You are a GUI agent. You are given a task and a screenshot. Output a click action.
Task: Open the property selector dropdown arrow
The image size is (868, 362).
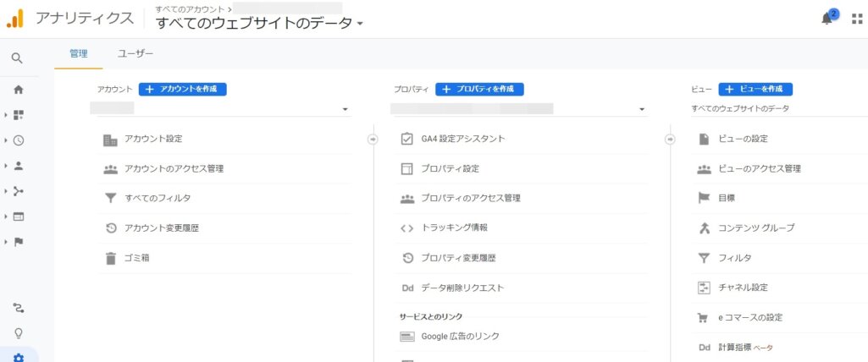coord(642,109)
